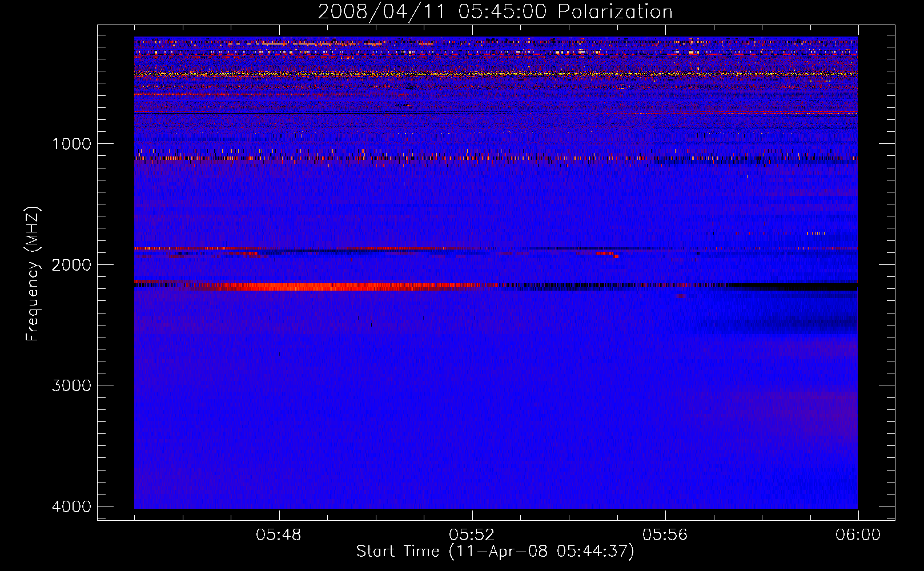Click the 05:56 time tick label
The height and width of the screenshot is (571, 924).
[x=665, y=535]
